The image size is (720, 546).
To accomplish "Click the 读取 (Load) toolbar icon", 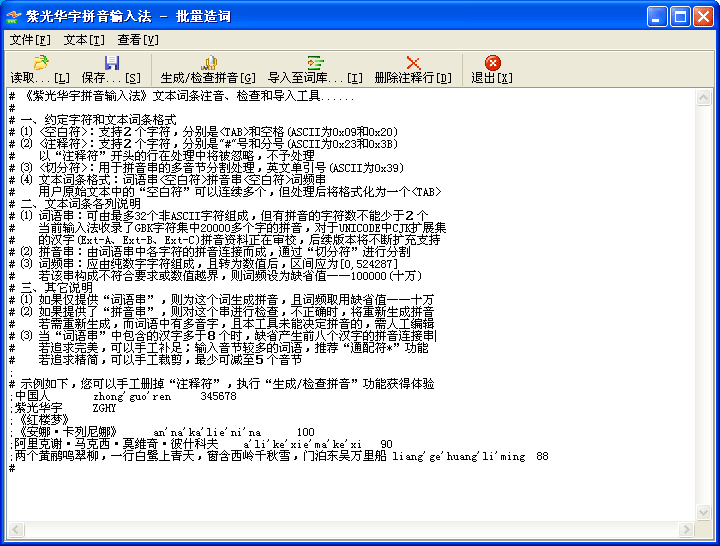I will pyautogui.click(x=40, y=63).
